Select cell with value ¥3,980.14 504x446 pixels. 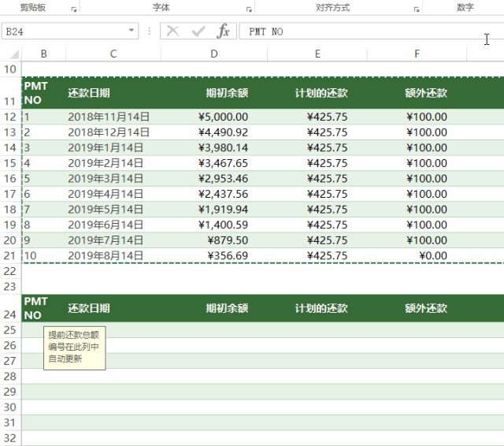click(x=214, y=147)
